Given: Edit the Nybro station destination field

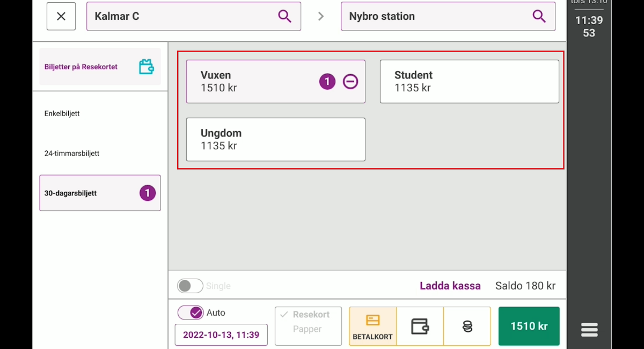Looking at the screenshot, I should 448,16.
